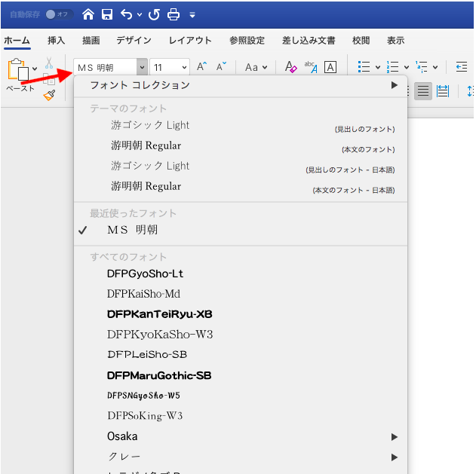
Task: Pick the DFPKaiSho-Md font
Action: [x=241, y=294]
